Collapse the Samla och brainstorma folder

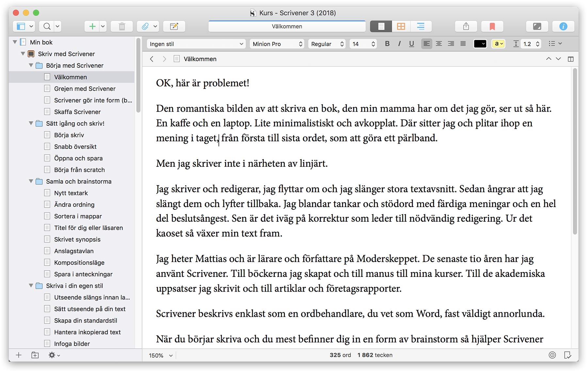click(31, 181)
